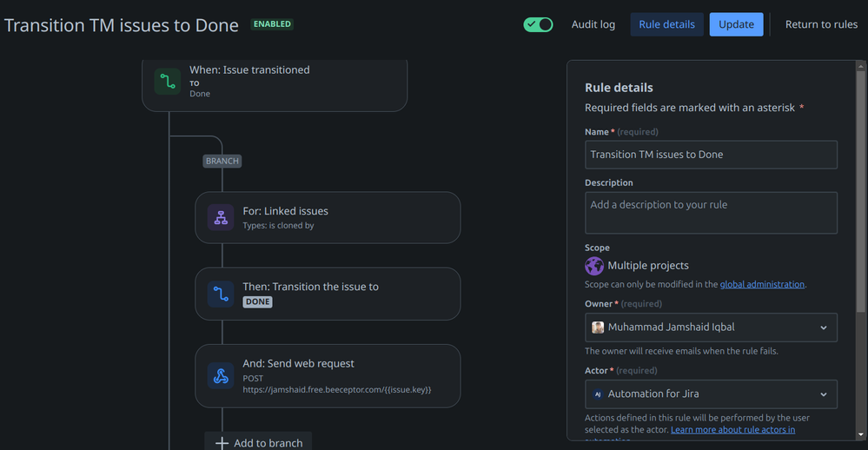Click the Description text area

(711, 213)
